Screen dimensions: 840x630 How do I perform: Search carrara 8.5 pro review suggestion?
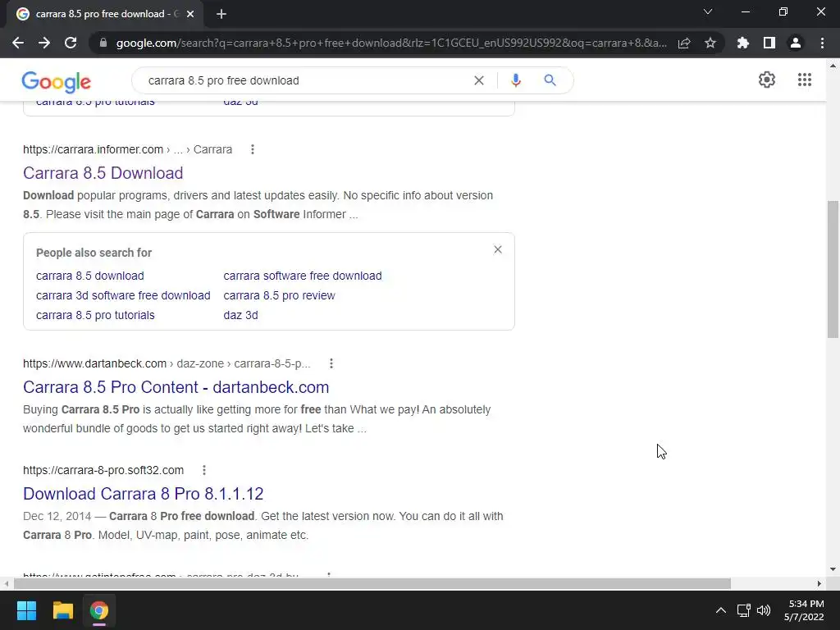coord(279,295)
